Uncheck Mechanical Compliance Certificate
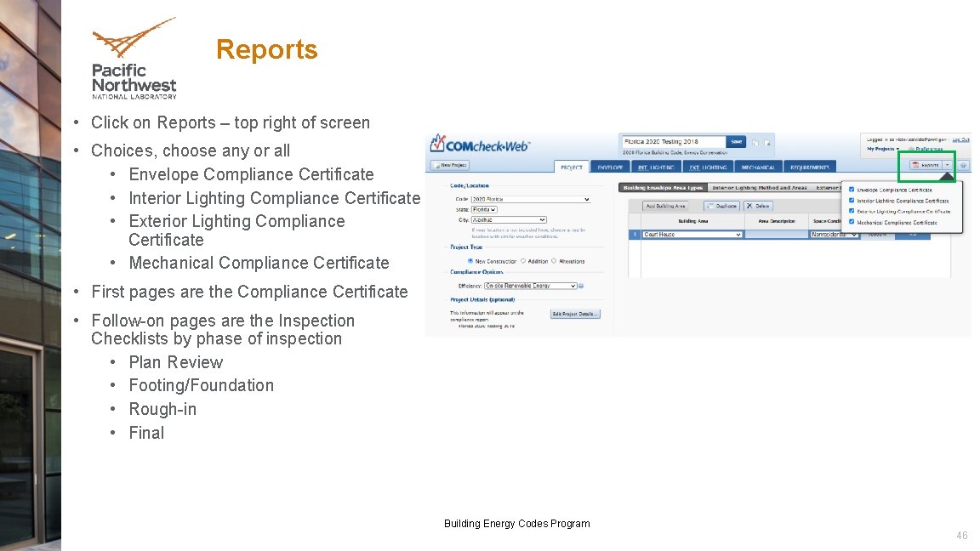 point(852,222)
